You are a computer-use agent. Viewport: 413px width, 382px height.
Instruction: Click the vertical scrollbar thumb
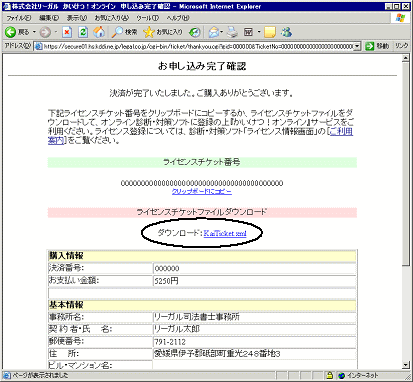pyautogui.click(x=405, y=163)
